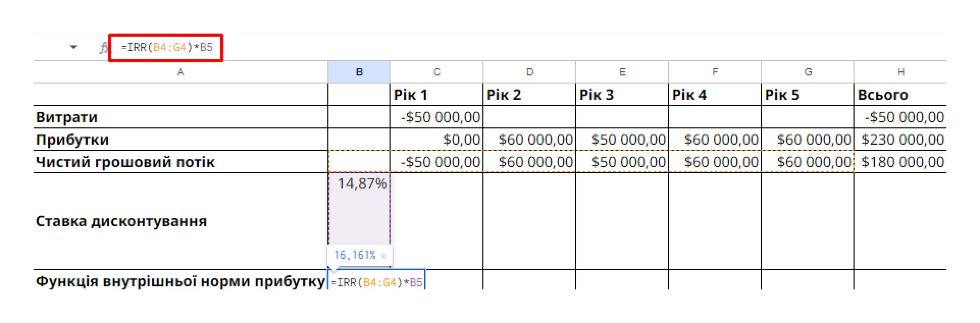
Task: Click the 'Рік 2' cell
Action: [x=529, y=95]
